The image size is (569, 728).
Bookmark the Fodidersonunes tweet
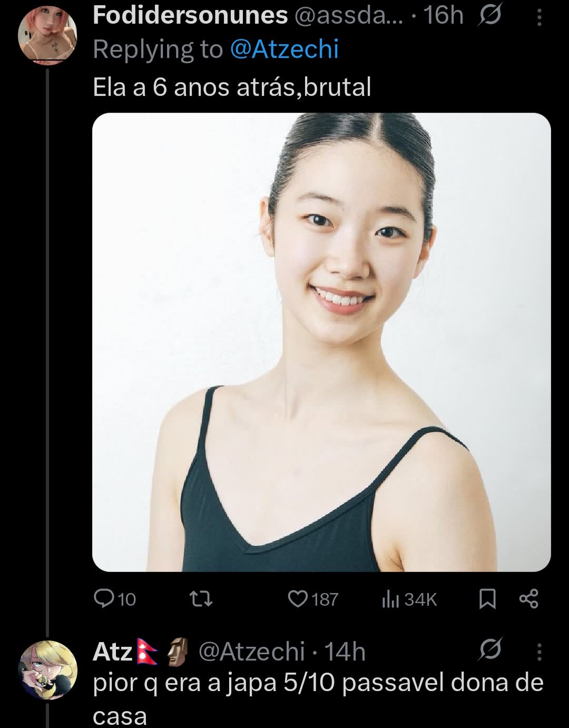pos(488,599)
